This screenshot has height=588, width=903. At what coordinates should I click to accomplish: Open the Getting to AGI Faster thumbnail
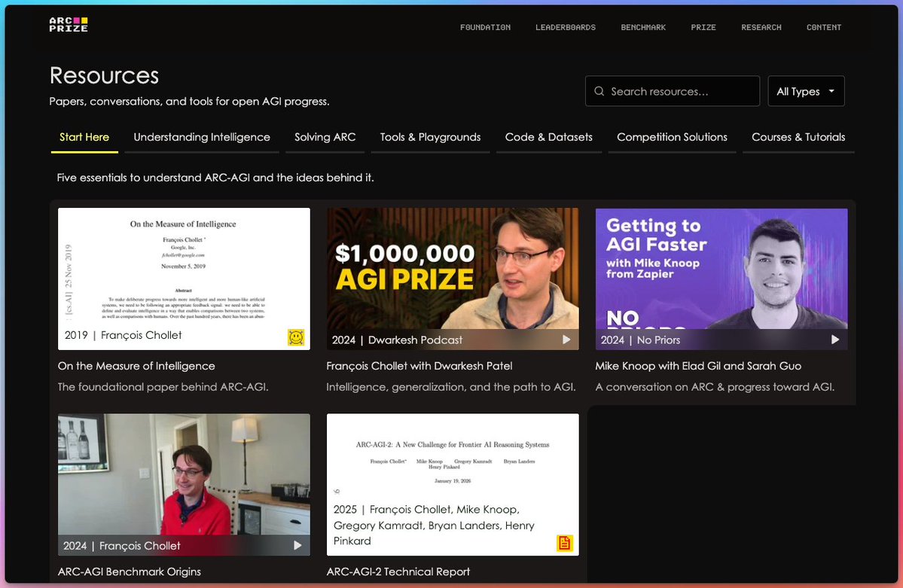click(x=721, y=279)
